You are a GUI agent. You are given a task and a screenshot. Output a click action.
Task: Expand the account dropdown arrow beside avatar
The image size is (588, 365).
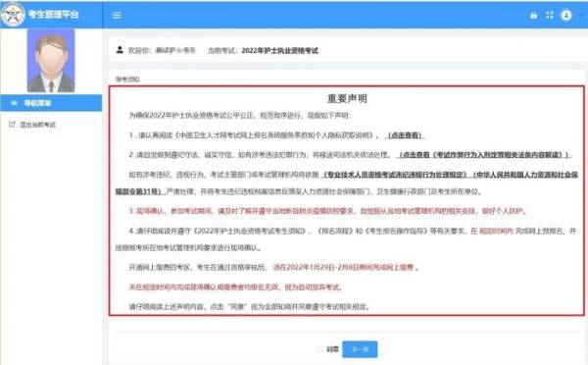click(x=582, y=16)
